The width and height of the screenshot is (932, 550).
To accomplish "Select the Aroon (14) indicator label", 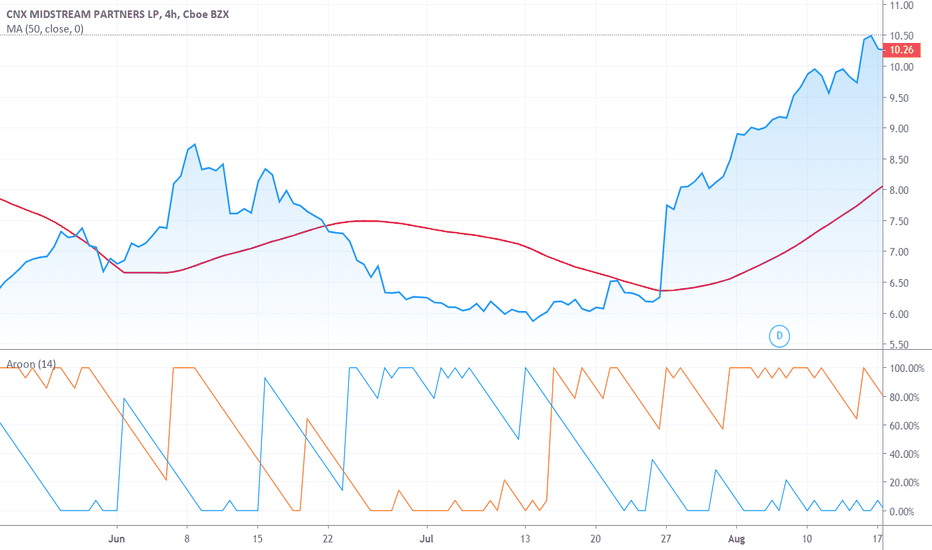I will 31,364.
